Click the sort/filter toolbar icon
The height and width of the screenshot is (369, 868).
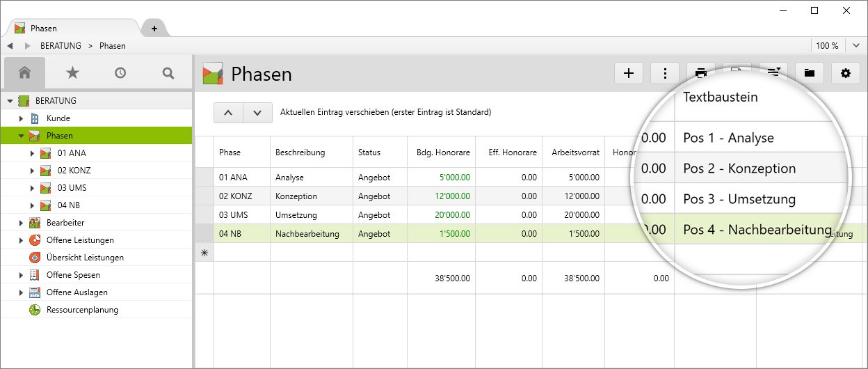tap(773, 71)
